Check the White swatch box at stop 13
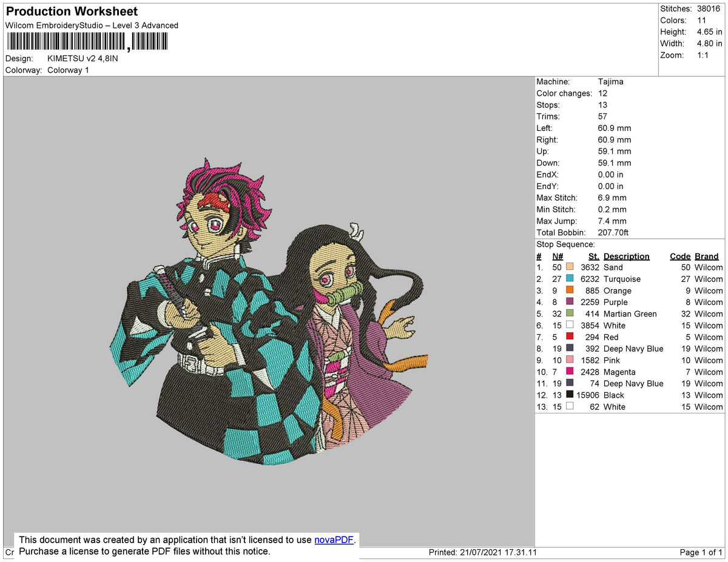The image size is (728, 562). pyautogui.click(x=569, y=406)
